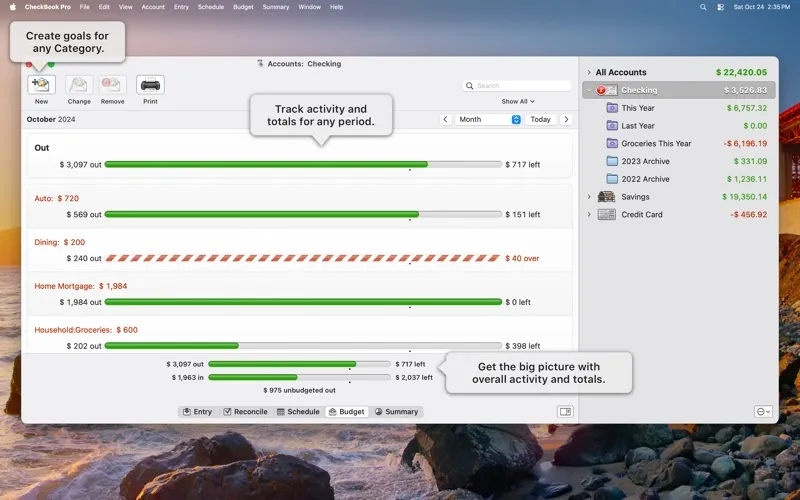Select the Auto: $ 720 category label
The width and height of the screenshot is (800, 500).
tap(57, 198)
